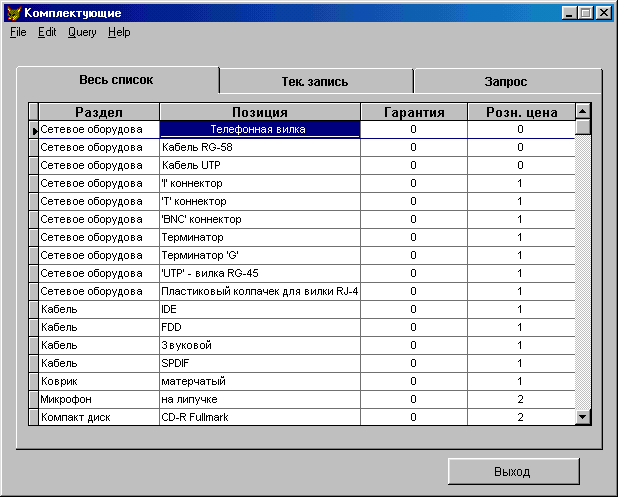Click the grid scrollbar down arrow

[583, 416]
